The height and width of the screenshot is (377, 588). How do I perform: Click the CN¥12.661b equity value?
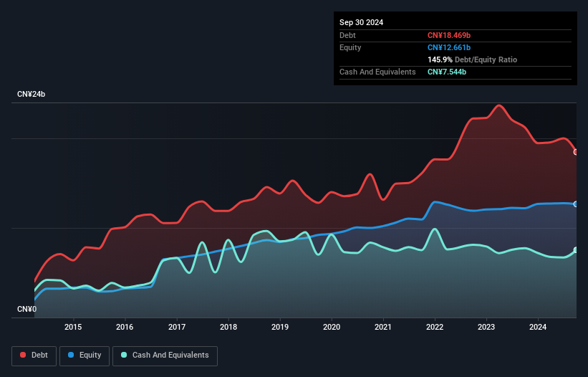(449, 47)
